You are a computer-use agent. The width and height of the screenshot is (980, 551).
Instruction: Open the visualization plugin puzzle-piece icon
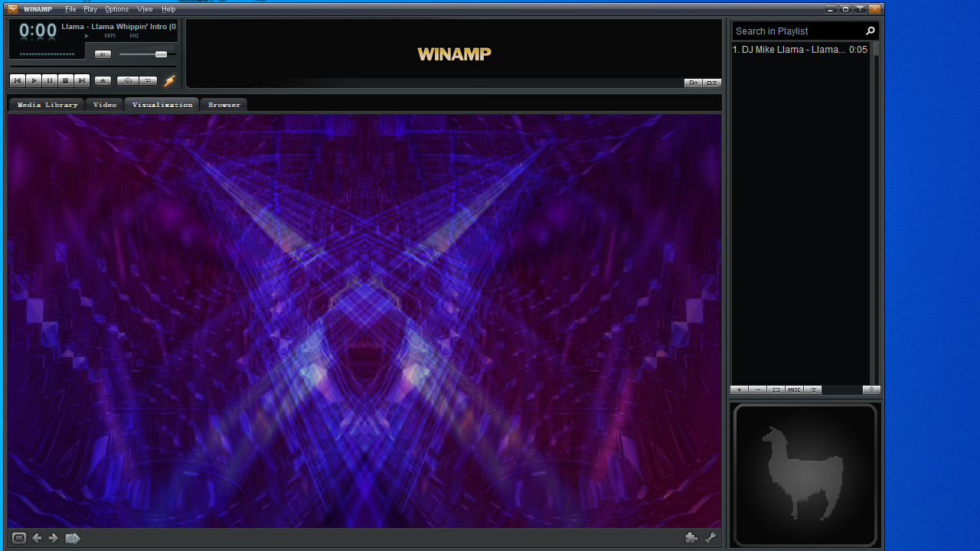pyautogui.click(x=691, y=538)
